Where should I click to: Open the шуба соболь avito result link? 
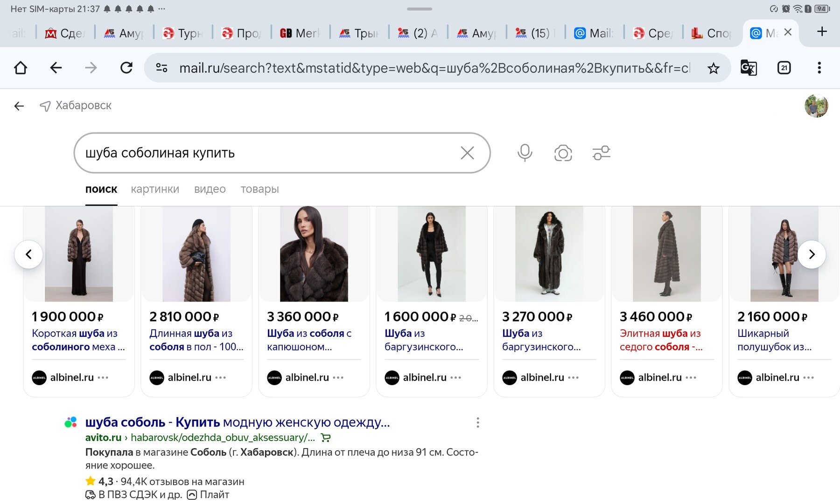pos(237,422)
